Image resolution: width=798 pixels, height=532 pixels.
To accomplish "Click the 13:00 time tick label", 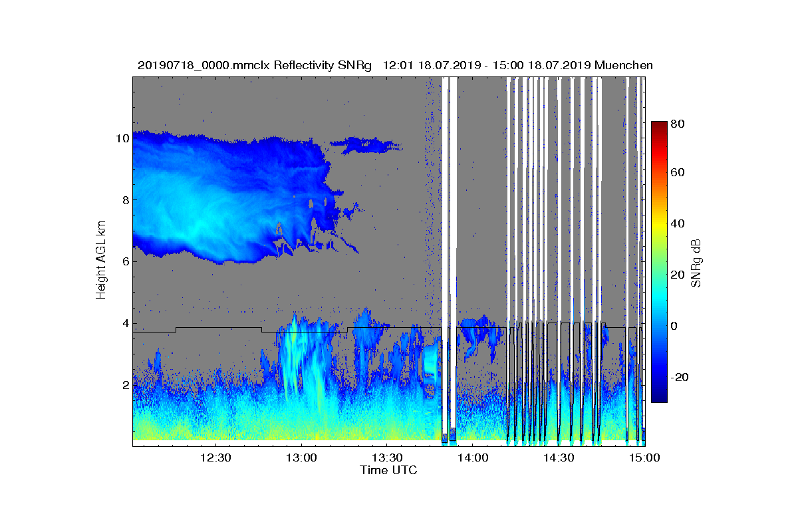I will 301,458.
